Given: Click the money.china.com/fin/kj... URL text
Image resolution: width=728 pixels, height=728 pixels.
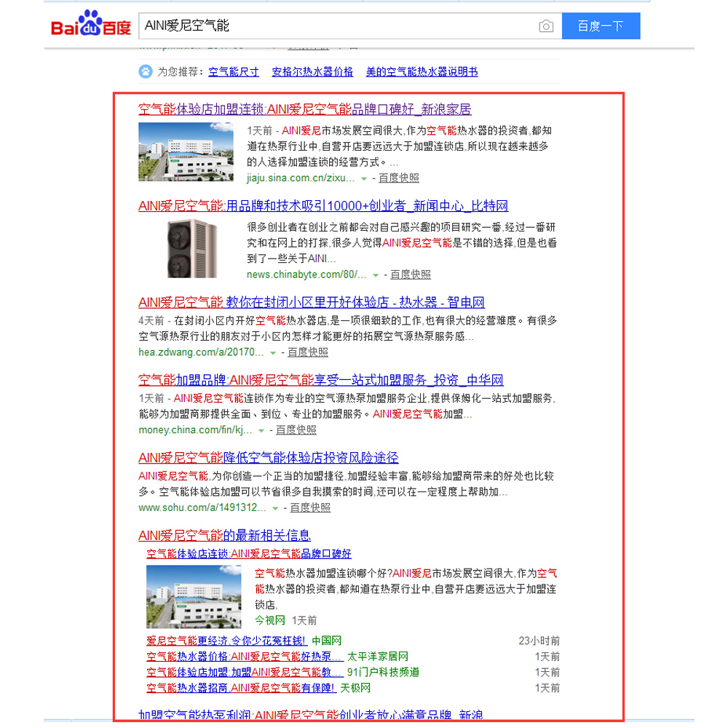Looking at the screenshot, I should (195, 430).
